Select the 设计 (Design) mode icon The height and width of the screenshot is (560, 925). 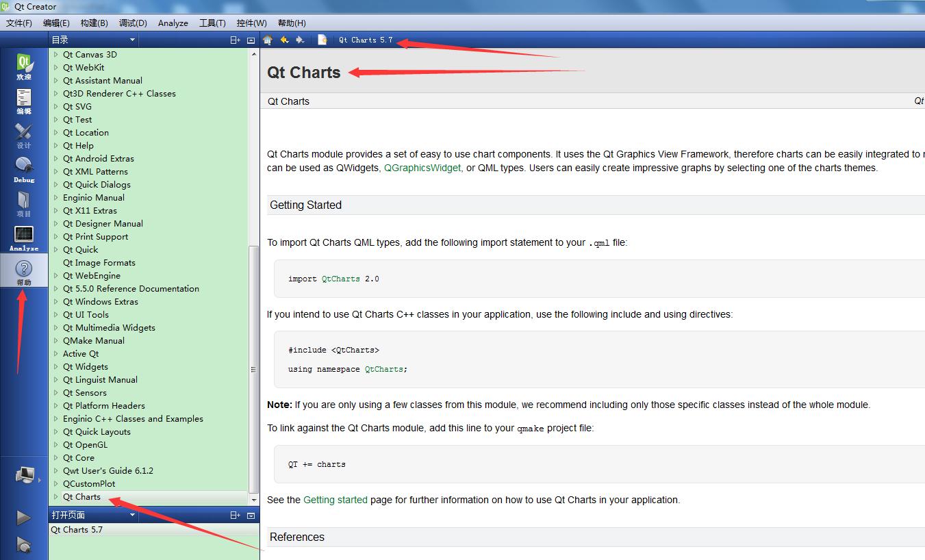[x=24, y=136]
